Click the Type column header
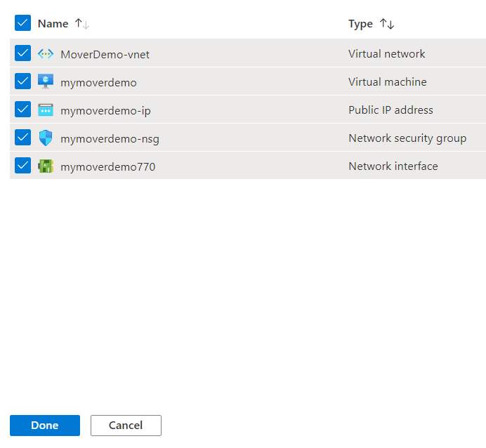The height and width of the screenshot is (448, 486). pos(360,24)
